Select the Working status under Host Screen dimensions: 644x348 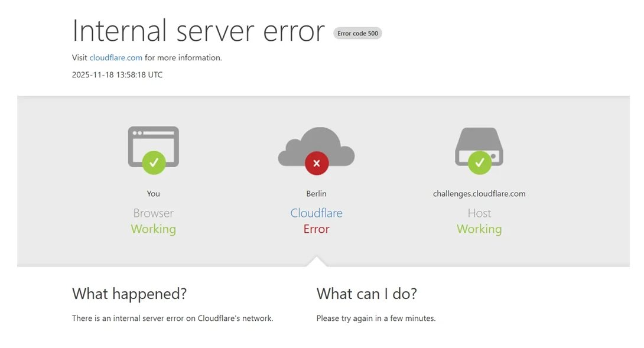point(479,229)
